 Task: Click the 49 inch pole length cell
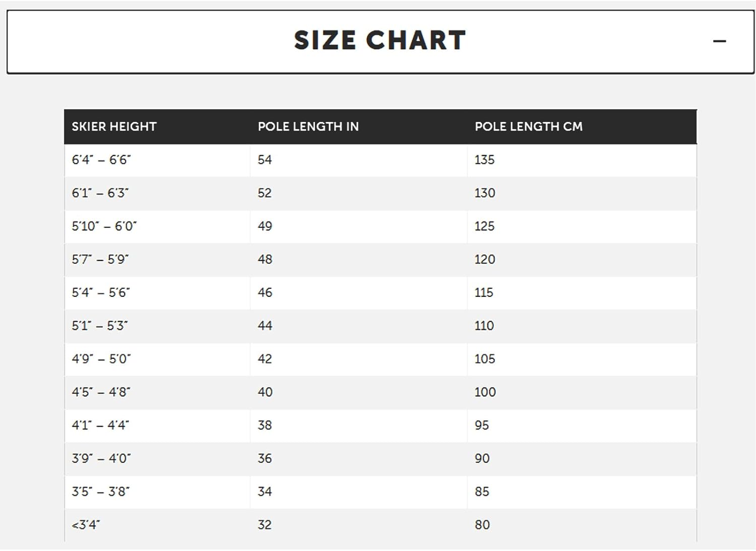(x=265, y=226)
